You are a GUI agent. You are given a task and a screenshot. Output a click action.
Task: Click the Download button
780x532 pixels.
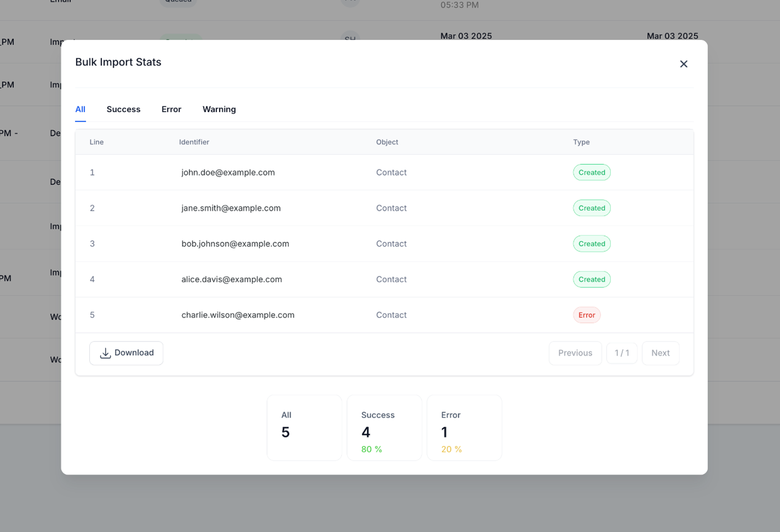(126, 353)
